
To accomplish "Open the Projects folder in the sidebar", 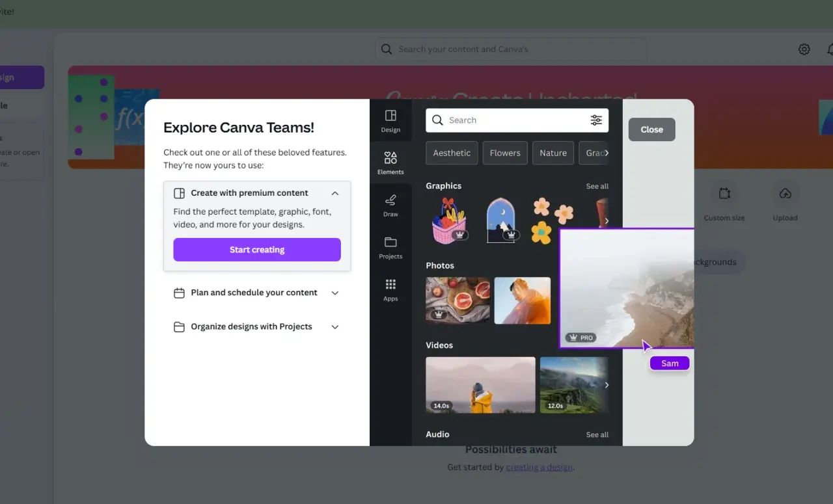I will point(390,247).
